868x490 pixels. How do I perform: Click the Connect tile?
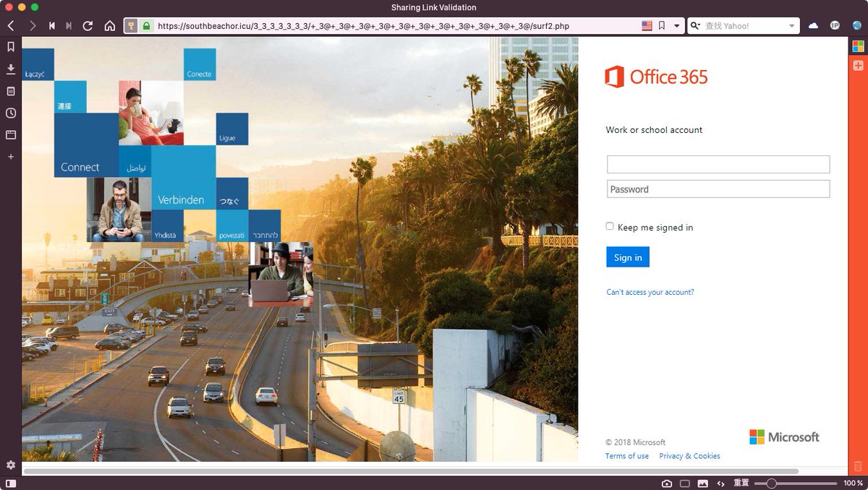pyautogui.click(x=86, y=145)
